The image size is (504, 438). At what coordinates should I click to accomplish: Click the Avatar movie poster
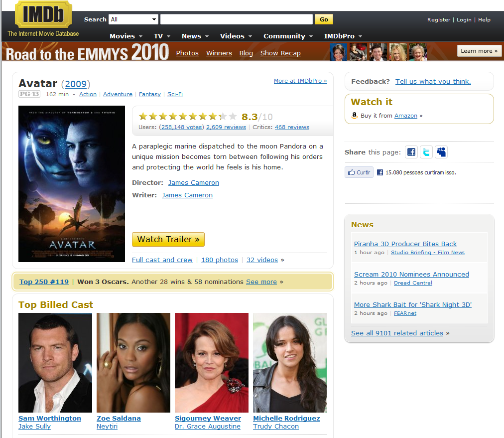[72, 184]
